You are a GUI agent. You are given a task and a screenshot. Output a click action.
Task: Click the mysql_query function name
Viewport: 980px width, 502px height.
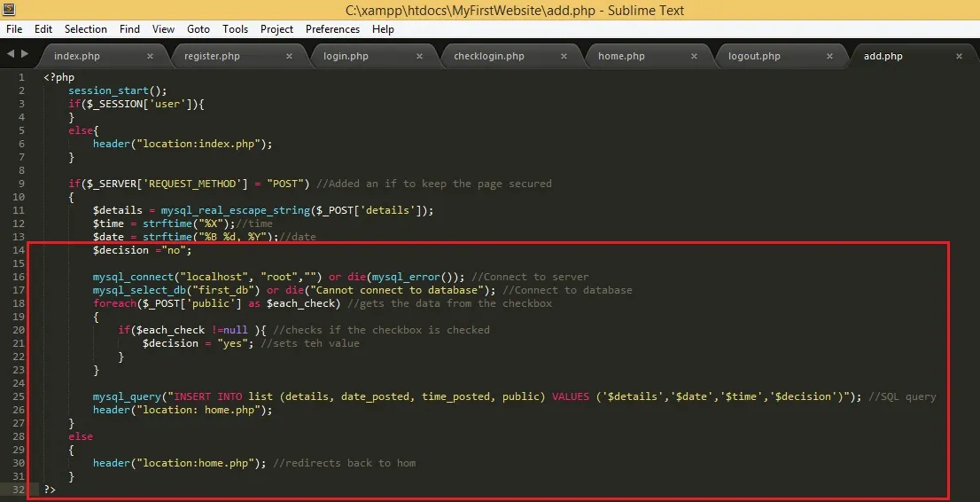tap(127, 396)
